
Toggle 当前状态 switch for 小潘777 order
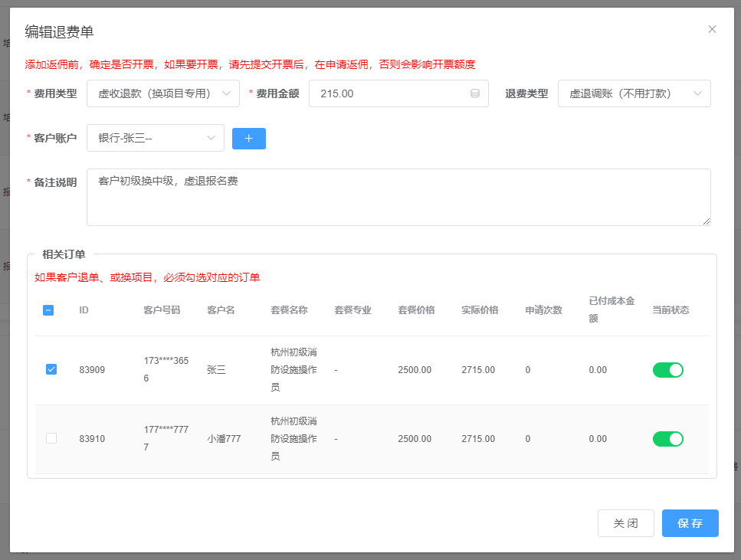[667, 439]
